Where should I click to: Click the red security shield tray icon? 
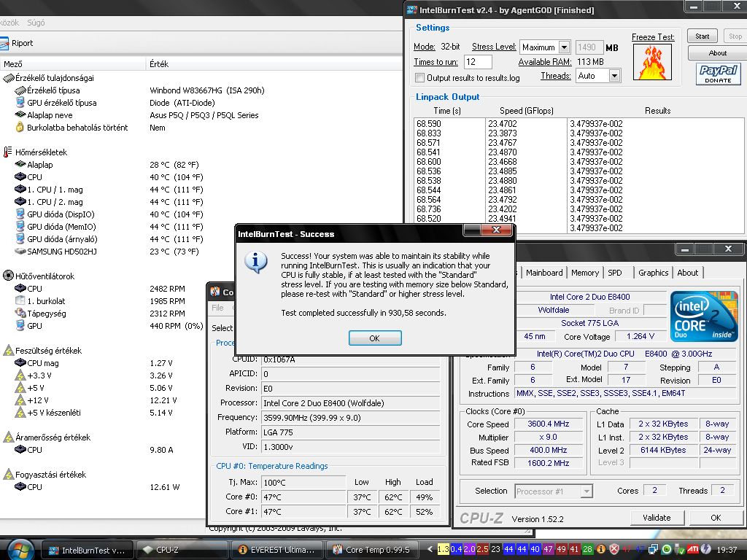point(614,549)
